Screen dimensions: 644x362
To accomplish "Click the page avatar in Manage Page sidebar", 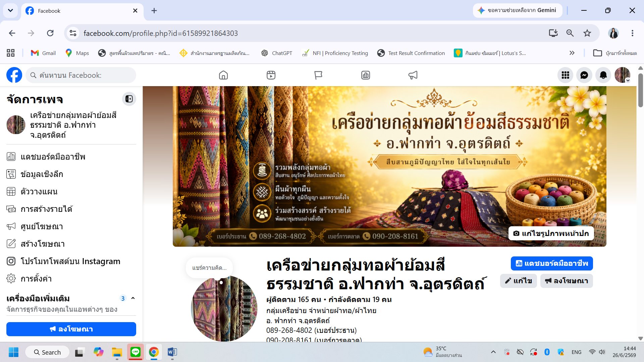I will click(x=16, y=125).
